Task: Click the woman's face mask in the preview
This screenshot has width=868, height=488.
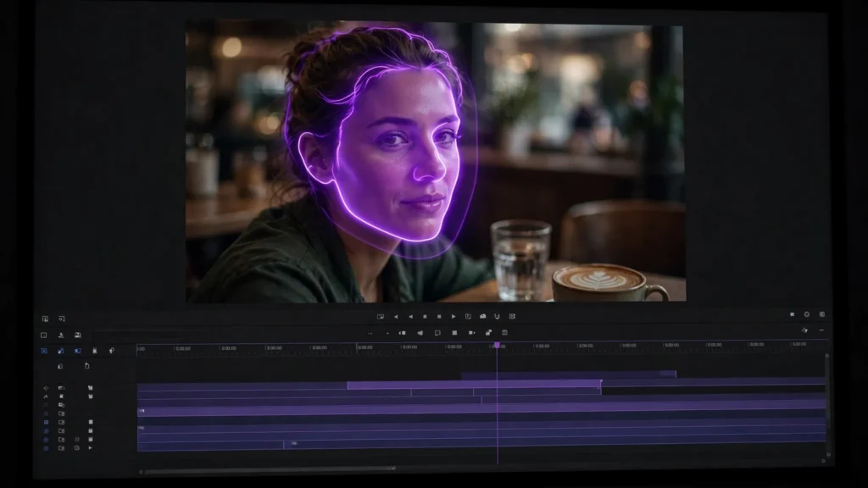Action: coord(401,155)
